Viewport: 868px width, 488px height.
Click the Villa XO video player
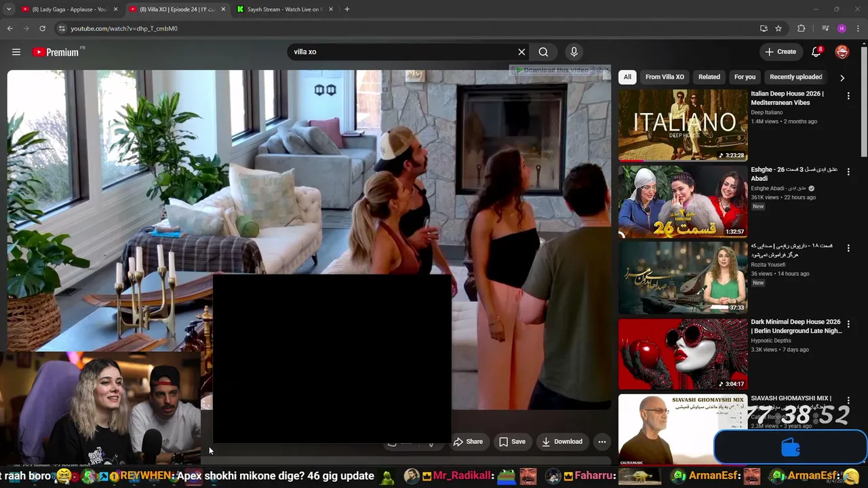[309, 240]
